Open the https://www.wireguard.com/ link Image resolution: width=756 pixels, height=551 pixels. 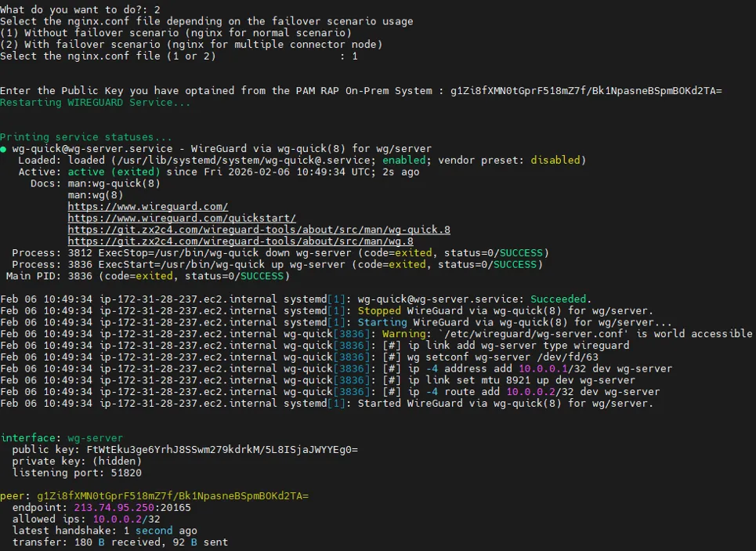click(147, 206)
